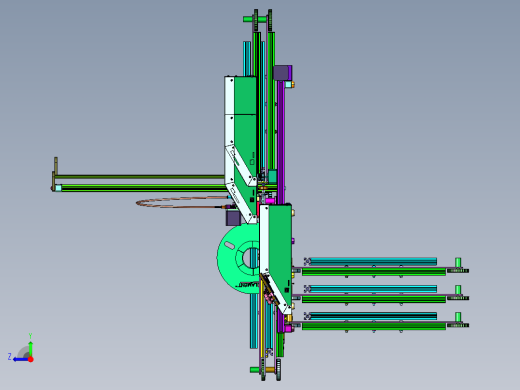Select the green cylinder at column bottom

(255, 370)
